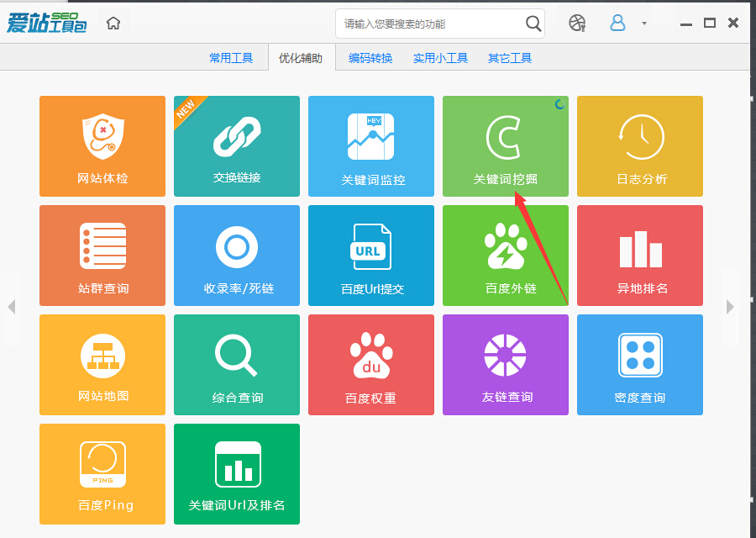Go to next page with right arrow
Screen dimensions: 756x538
pyautogui.click(x=730, y=307)
